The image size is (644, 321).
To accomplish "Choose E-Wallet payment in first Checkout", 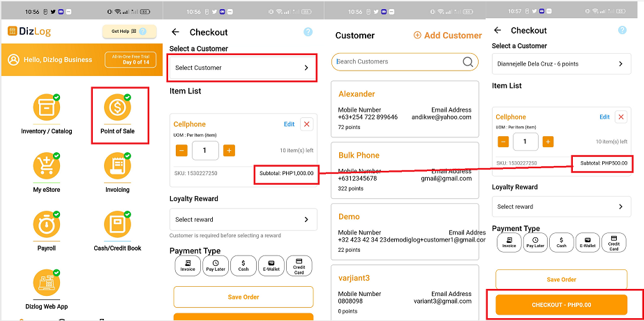I will pos(271,266).
